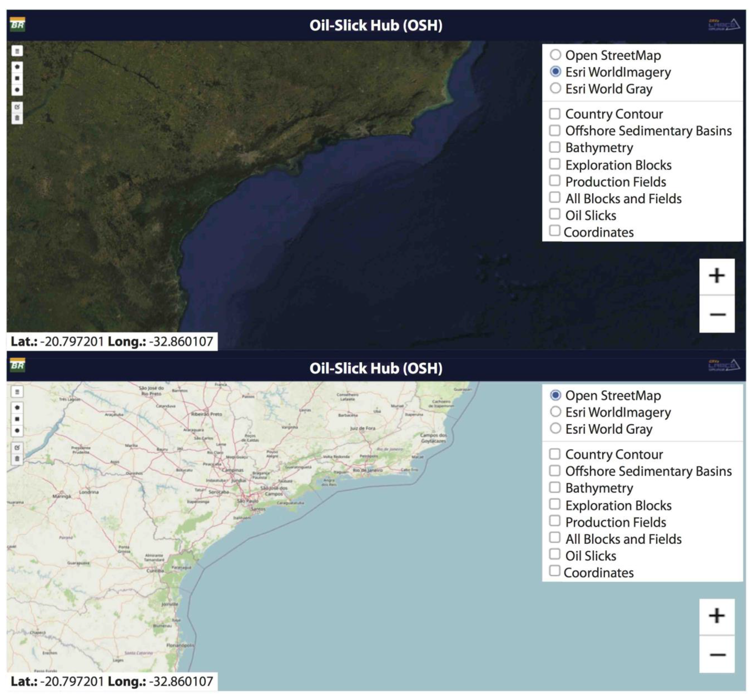The image size is (752, 700).
Task: Choose Esri WorldImagery radio in bottom panel
Action: pos(555,412)
